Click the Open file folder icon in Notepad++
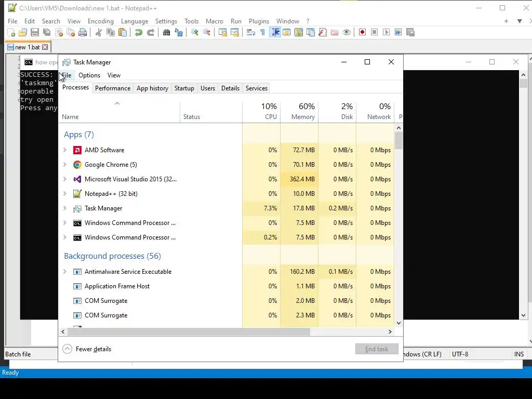 [23, 32]
